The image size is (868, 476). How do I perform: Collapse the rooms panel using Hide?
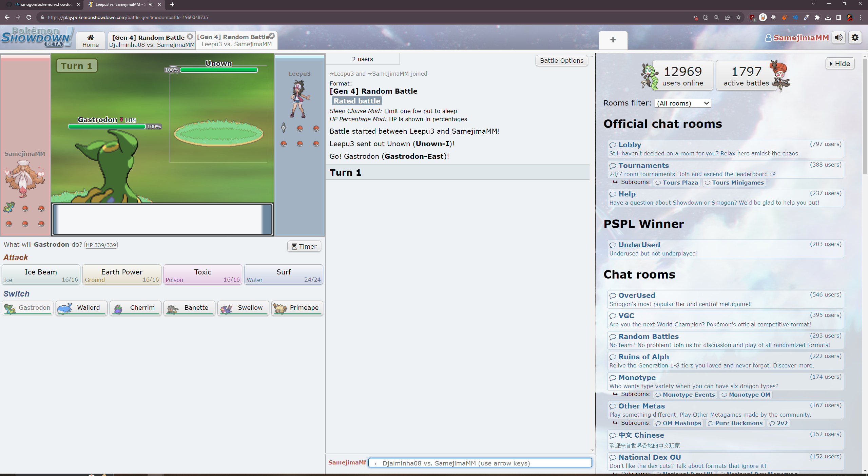pyautogui.click(x=840, y=63)
